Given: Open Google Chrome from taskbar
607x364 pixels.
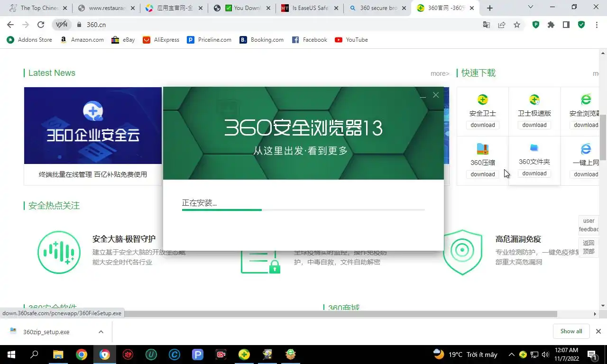Looking at the screenshot, I should 81,354.
